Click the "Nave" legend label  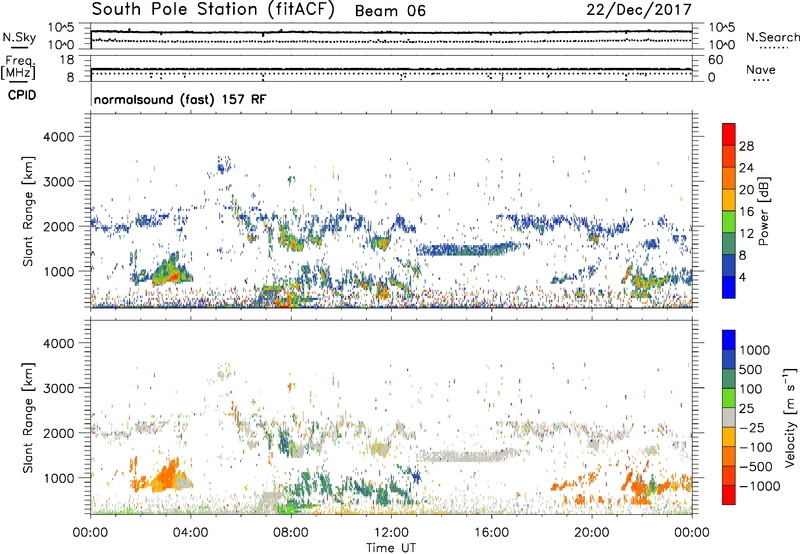click(x=761, y=69)
